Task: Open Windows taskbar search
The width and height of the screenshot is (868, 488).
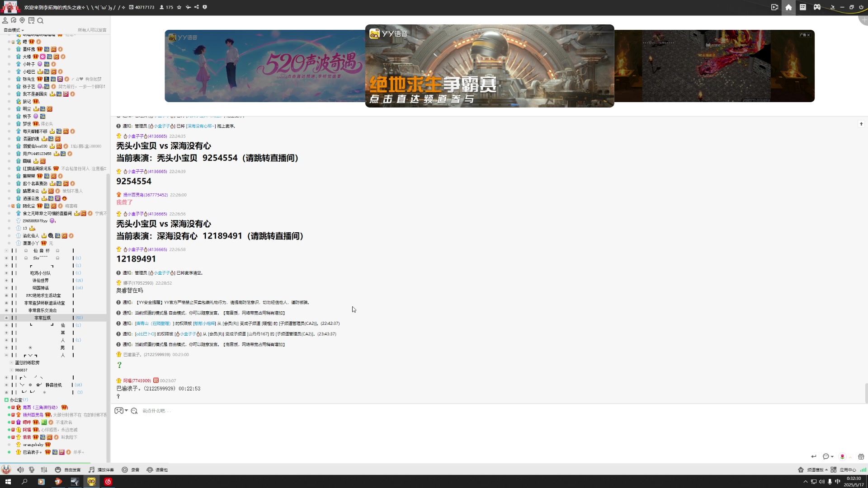Action: [24, 482]
